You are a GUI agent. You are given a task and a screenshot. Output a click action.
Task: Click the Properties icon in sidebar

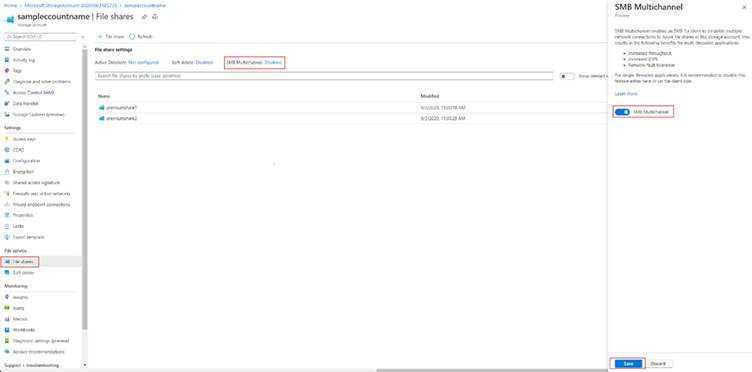[7, 215]
